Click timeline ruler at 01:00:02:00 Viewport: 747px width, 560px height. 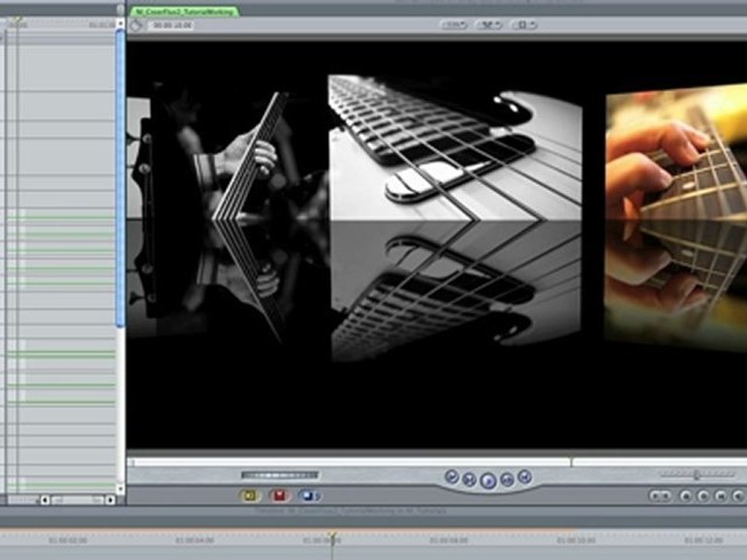[68, 541]
